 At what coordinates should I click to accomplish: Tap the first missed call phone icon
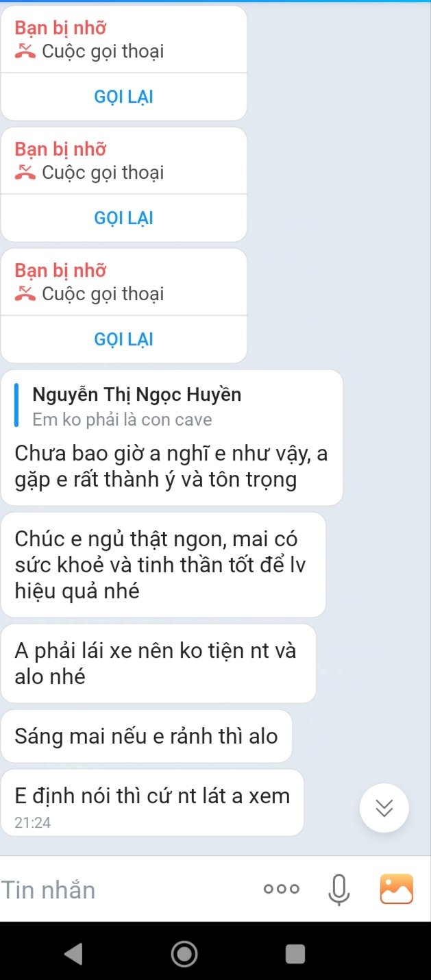click(x=25, y=51)
